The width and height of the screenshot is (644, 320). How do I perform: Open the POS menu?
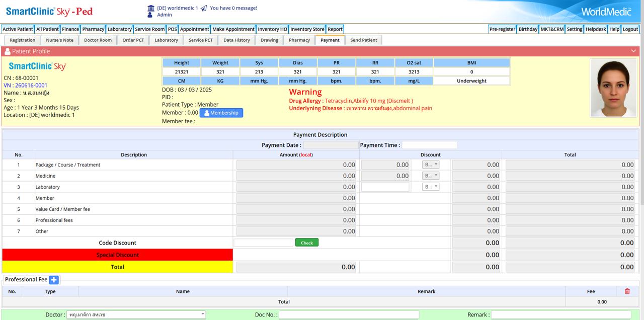point(173,29)
